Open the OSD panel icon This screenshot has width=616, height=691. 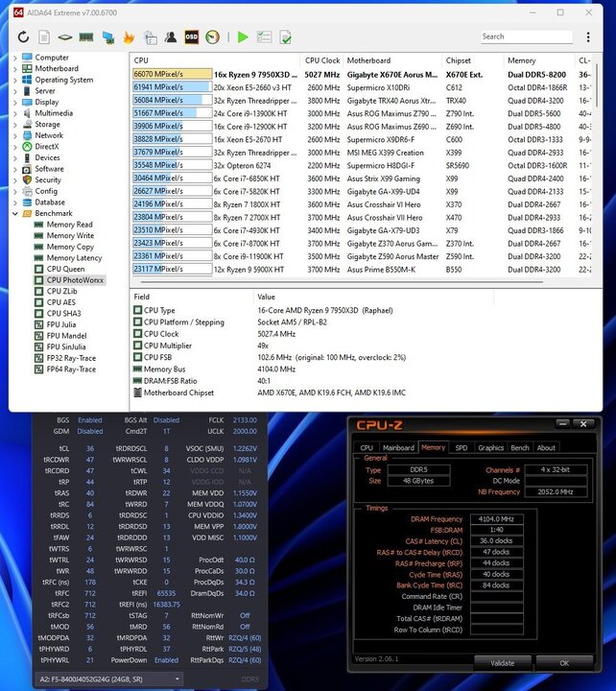[191, 37]
